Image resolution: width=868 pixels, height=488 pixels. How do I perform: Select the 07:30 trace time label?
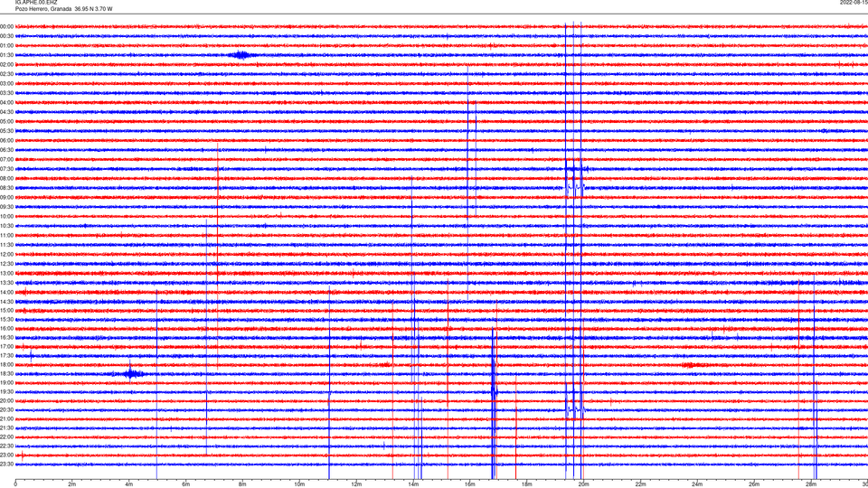(7, 169)
